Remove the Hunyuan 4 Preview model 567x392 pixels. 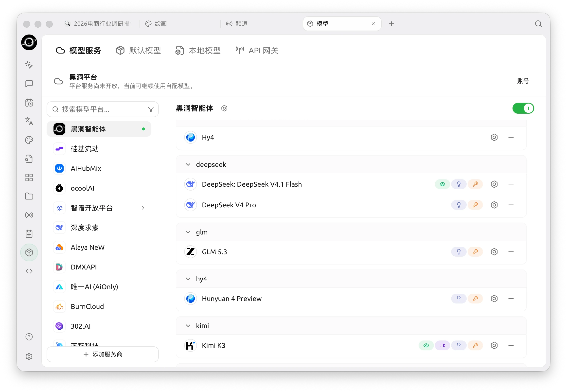click(x=511, y=299)
